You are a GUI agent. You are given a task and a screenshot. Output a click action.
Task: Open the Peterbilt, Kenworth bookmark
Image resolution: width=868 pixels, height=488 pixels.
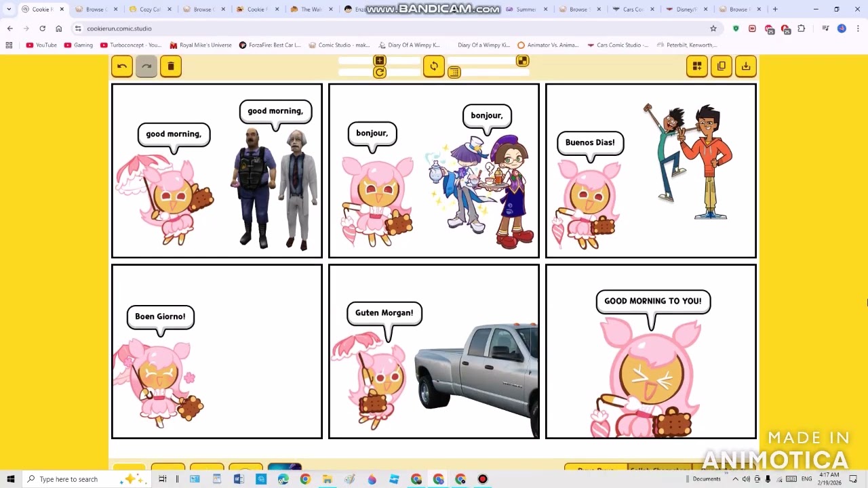(687, 45)
